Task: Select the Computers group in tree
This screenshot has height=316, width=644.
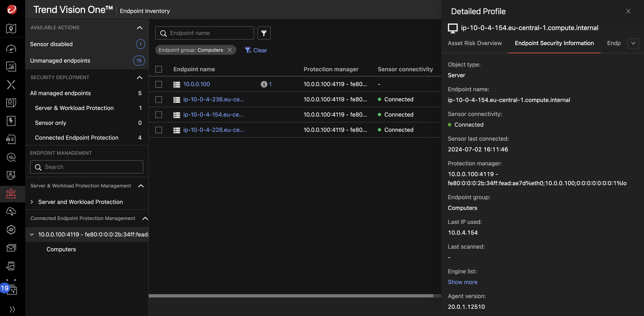Action: (61, 249)
